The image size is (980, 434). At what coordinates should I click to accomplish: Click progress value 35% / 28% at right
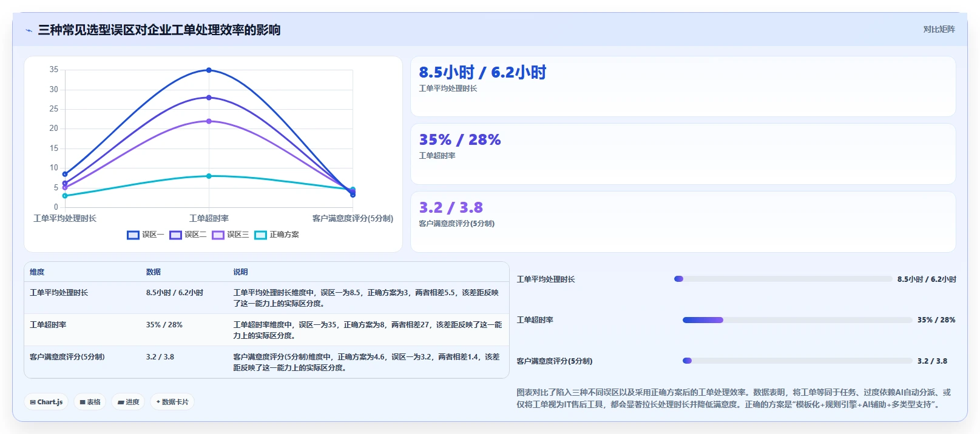point(936,320)
